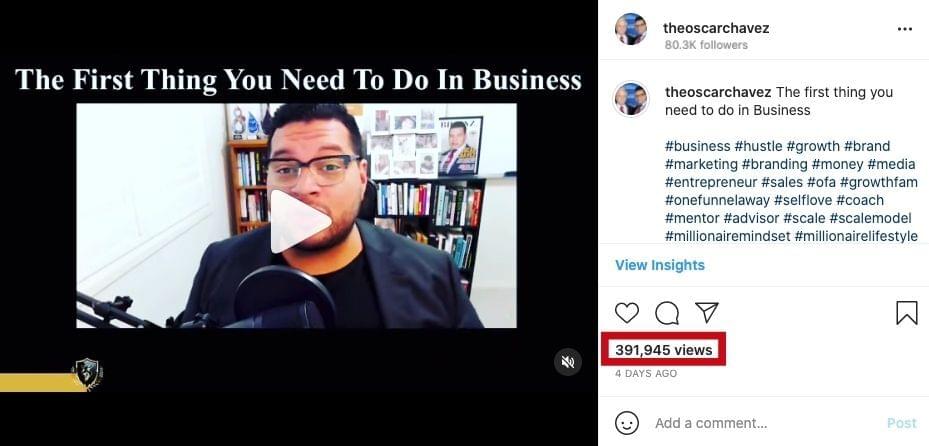Open the three-dot more options menu
929x446 pixels.
click(905, 29)
